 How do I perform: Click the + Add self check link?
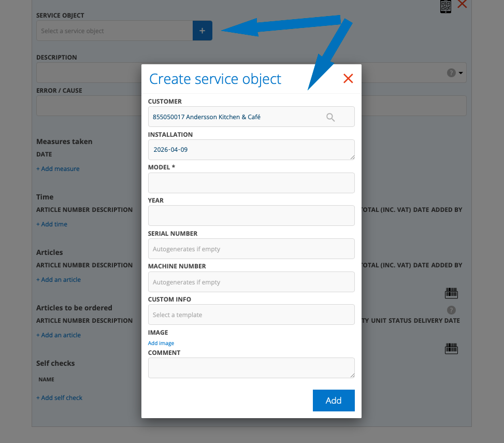click(60, 398)
